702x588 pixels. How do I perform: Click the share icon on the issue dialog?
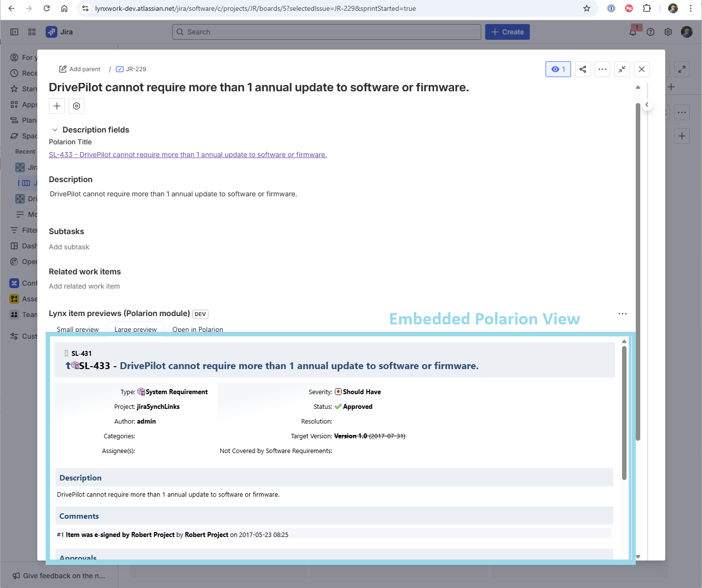582,69
